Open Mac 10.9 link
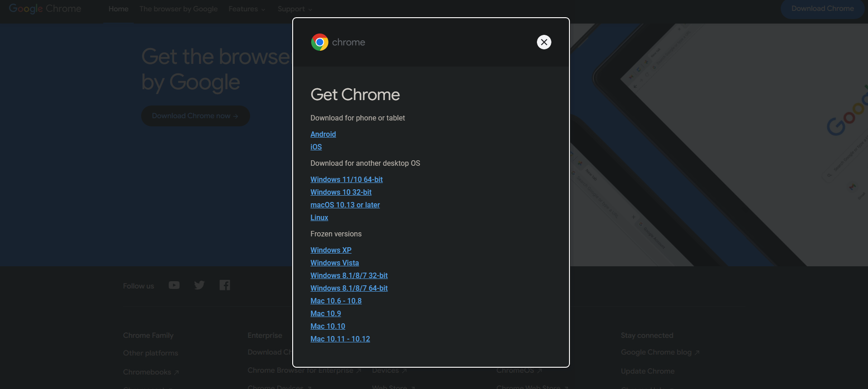 (326, 313)
